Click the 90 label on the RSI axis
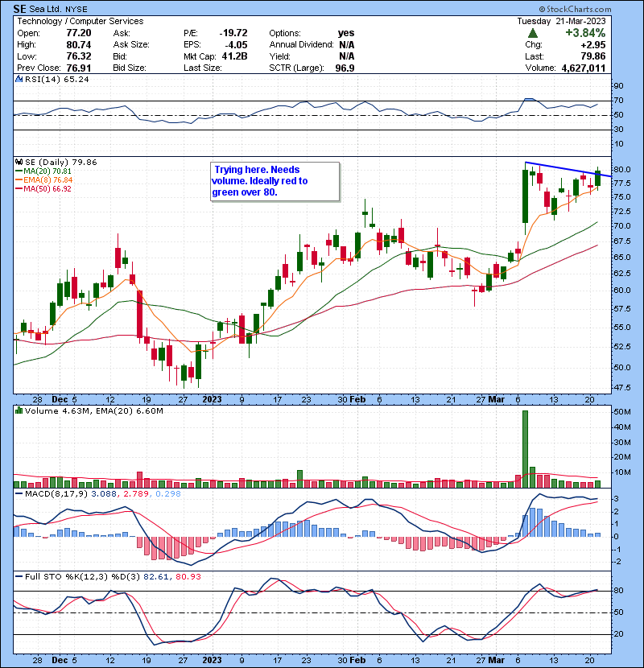The image size is (644, 668). coord(618,86)
